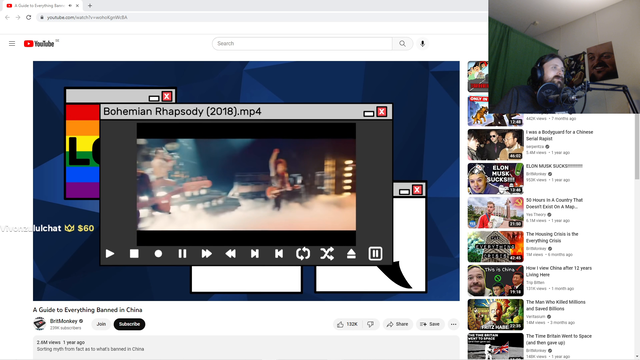Open '50 Hours In A Country' video
This screenshot has width=640, height=360.
554,203
